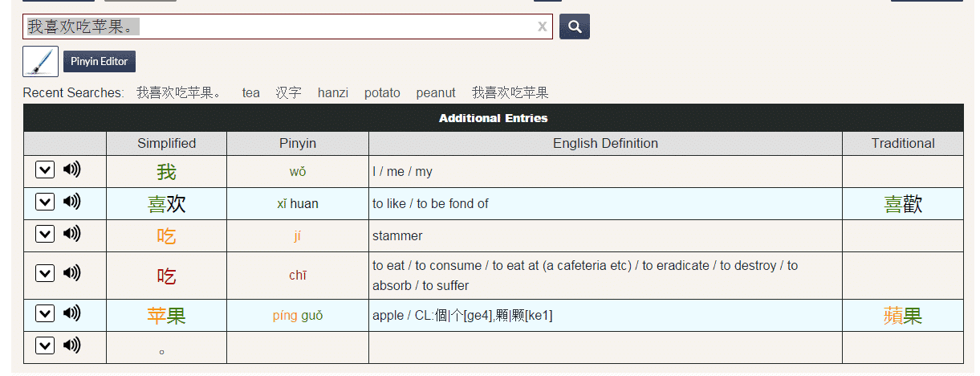Clear the search box with X
This screenshot has height=376, width=980.
[x=543, y=27]
